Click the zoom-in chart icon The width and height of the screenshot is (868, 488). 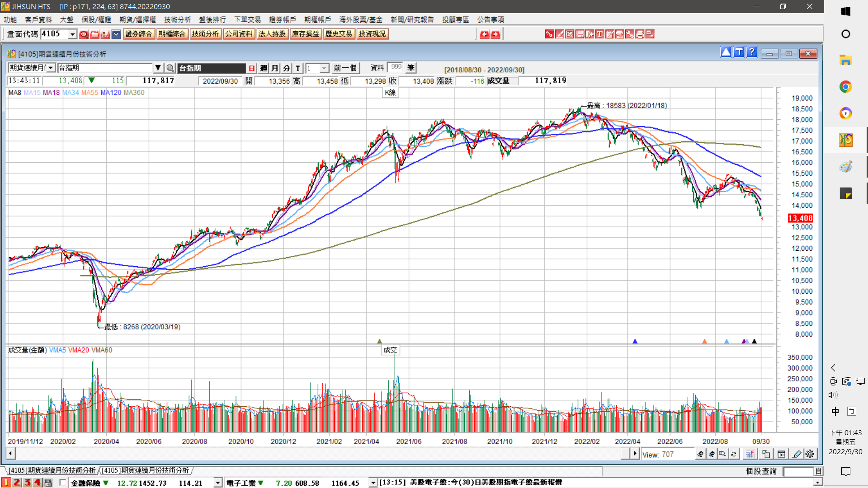point(700,454)
